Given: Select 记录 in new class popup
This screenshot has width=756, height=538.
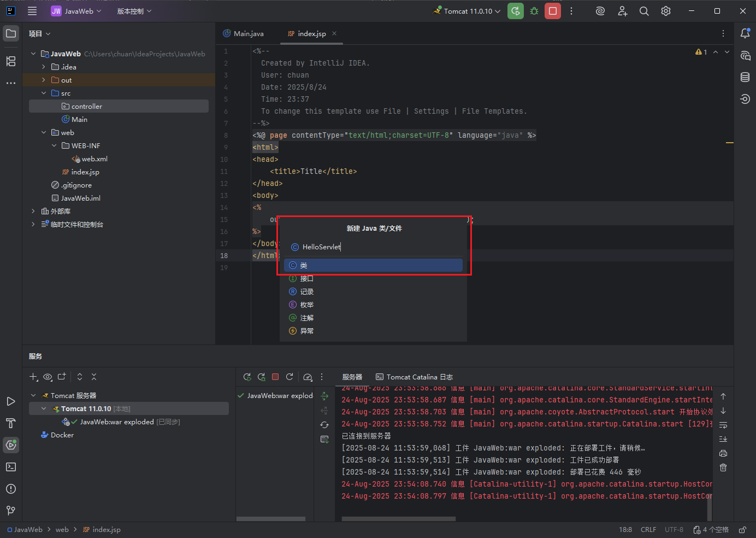Looking at the screenshot, I should (373, 291).
